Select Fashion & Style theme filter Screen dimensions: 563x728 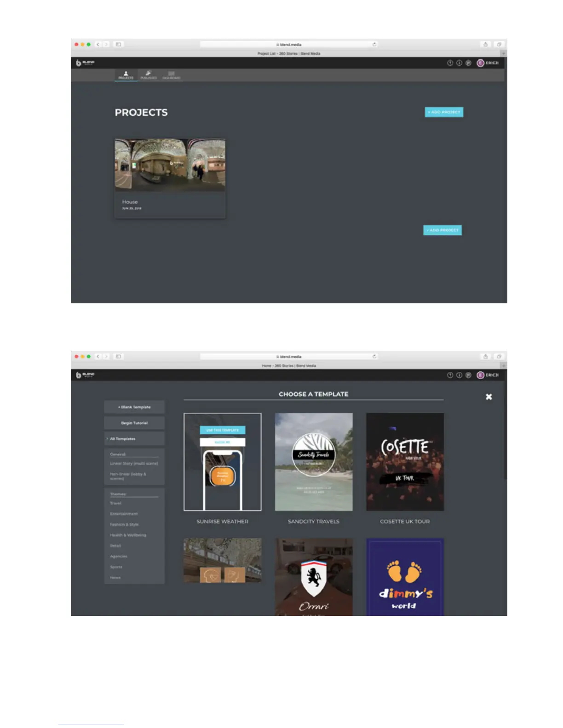[124, 524]
